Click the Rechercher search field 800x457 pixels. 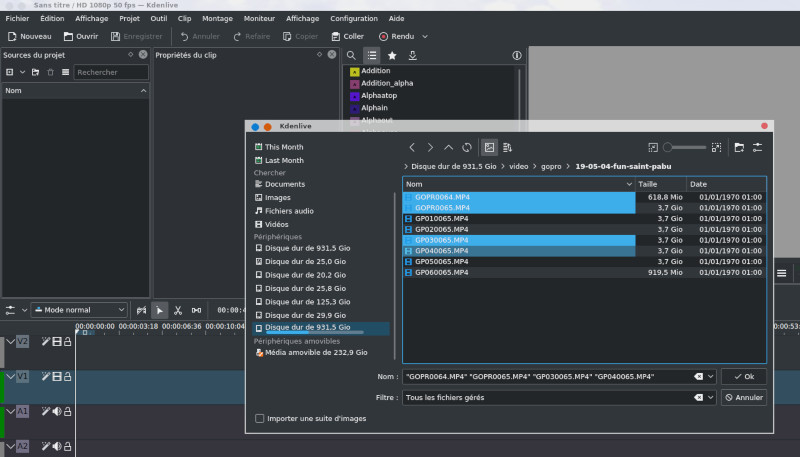click(111, 72)
